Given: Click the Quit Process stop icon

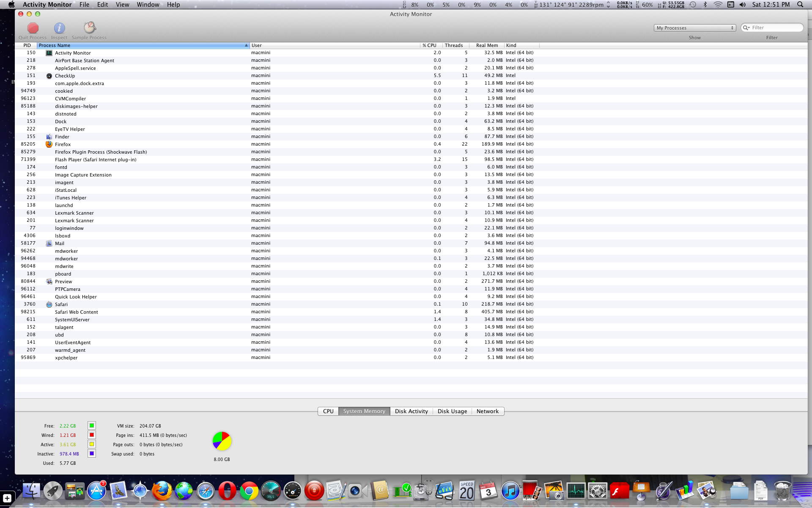Looking at the screenshot, I should 33,28.
